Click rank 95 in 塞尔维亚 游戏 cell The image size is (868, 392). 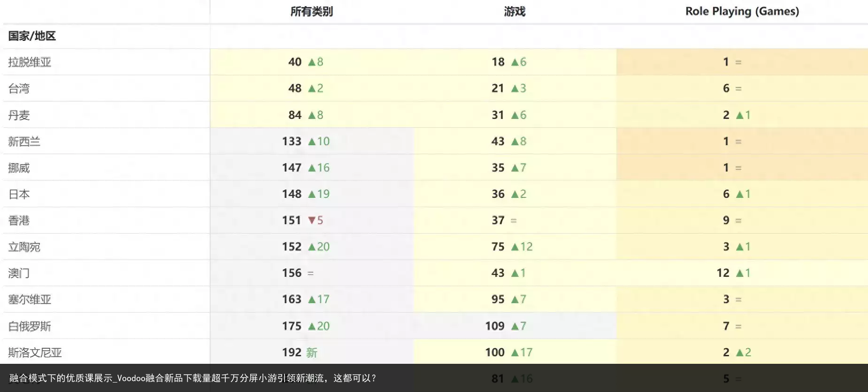498,299
